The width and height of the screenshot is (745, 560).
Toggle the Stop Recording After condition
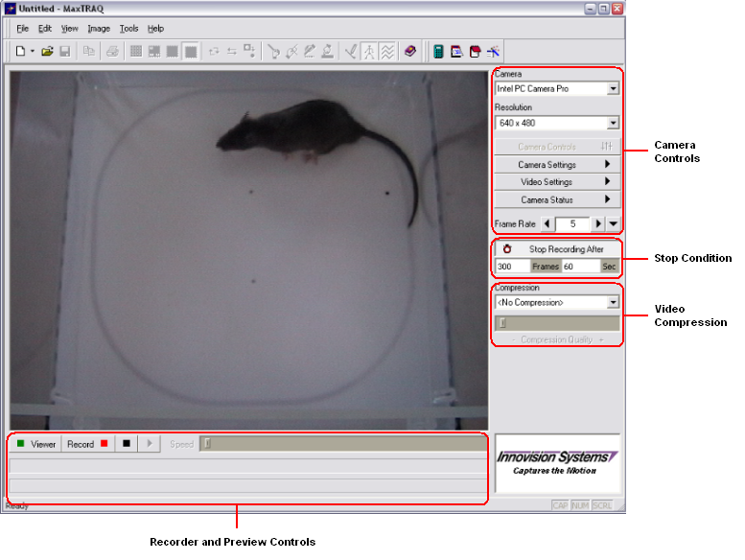[567, 249]
